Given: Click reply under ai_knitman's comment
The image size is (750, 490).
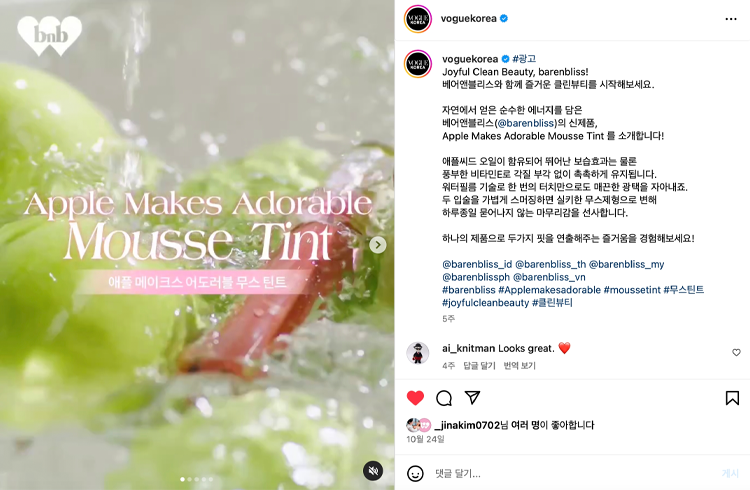Looking at the screenshot, I should tap(479, 366).
